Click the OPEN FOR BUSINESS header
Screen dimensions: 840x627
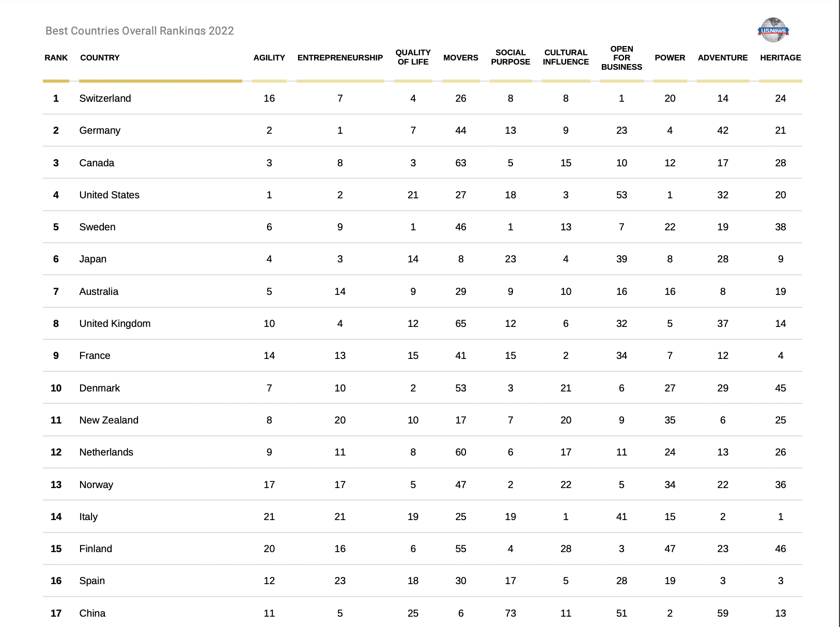(x=621, y=58)
